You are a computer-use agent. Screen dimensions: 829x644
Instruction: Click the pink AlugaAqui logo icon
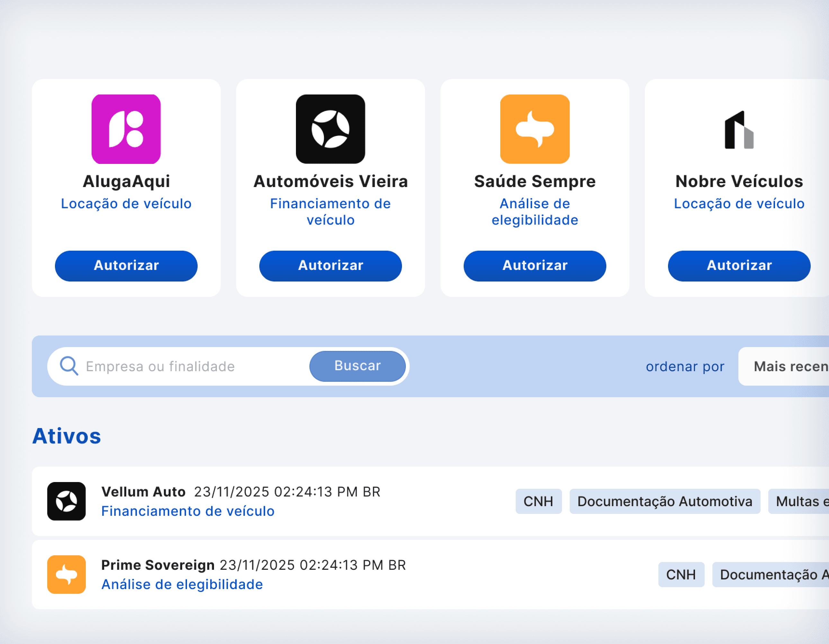point(126,129)
